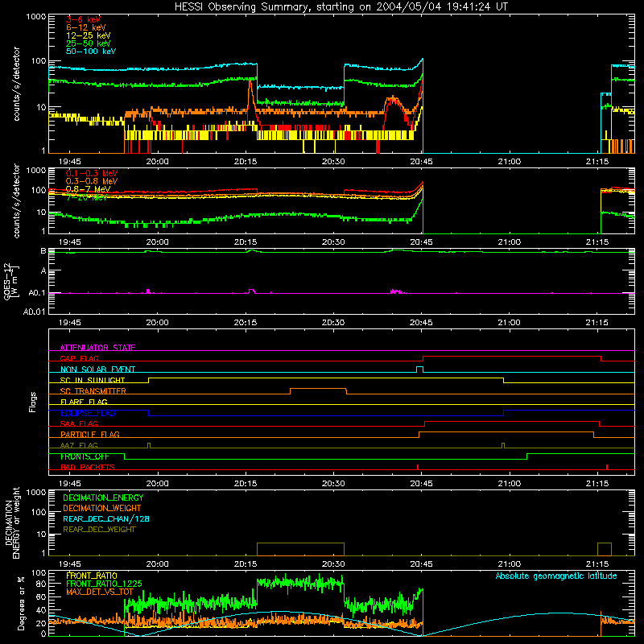The width and height of the screenshot is (644, 644).
Task: Click the 40 tick label on Degrees axis
Action: tap(41, 610)
